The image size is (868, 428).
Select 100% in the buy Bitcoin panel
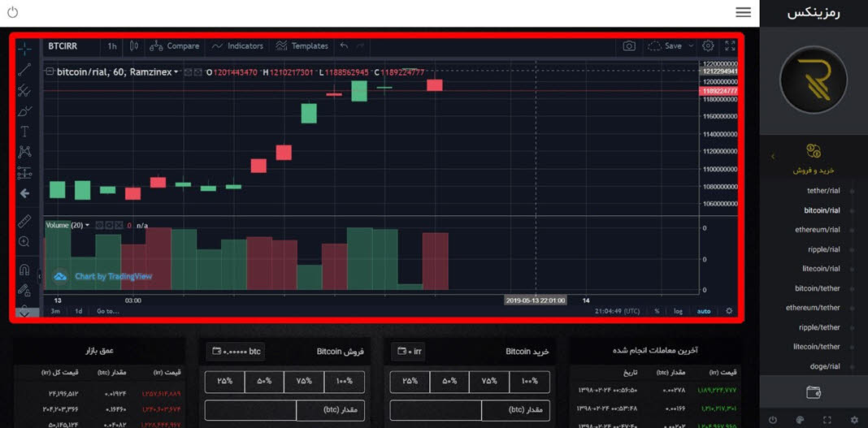[529, 382]
